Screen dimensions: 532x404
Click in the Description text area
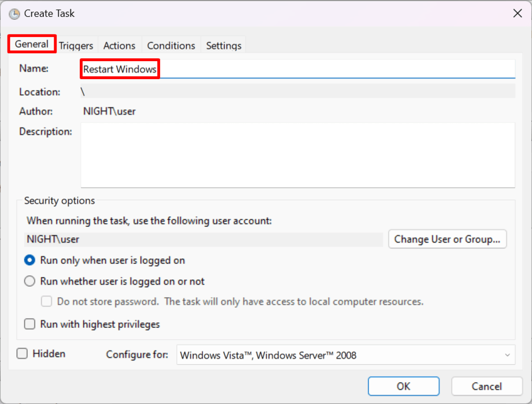(x=297, y=155)
